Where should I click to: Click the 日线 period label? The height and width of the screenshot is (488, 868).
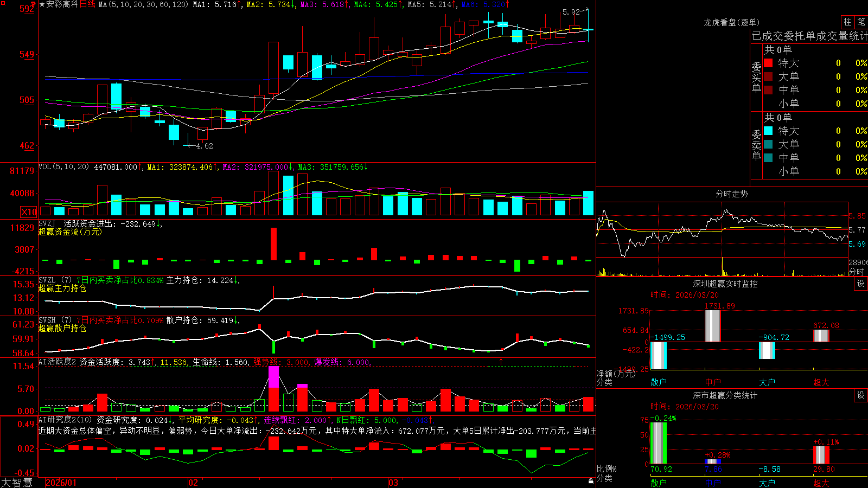(x=88, y=4)
